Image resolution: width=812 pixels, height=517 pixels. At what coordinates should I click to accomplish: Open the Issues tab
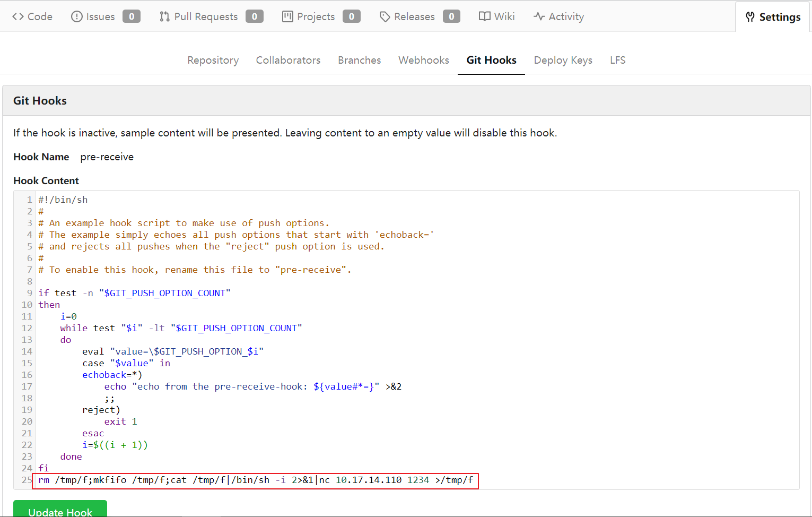pos(105,16)
